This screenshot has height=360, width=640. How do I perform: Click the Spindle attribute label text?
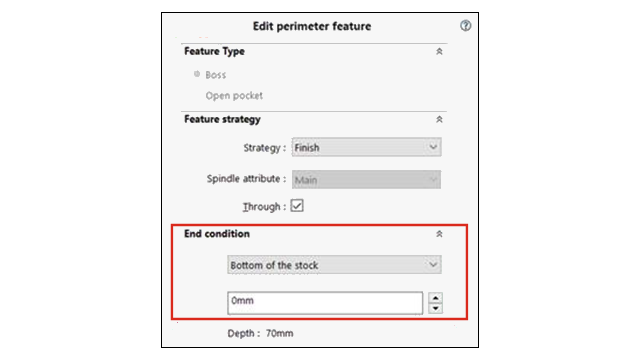pos(246,179)
